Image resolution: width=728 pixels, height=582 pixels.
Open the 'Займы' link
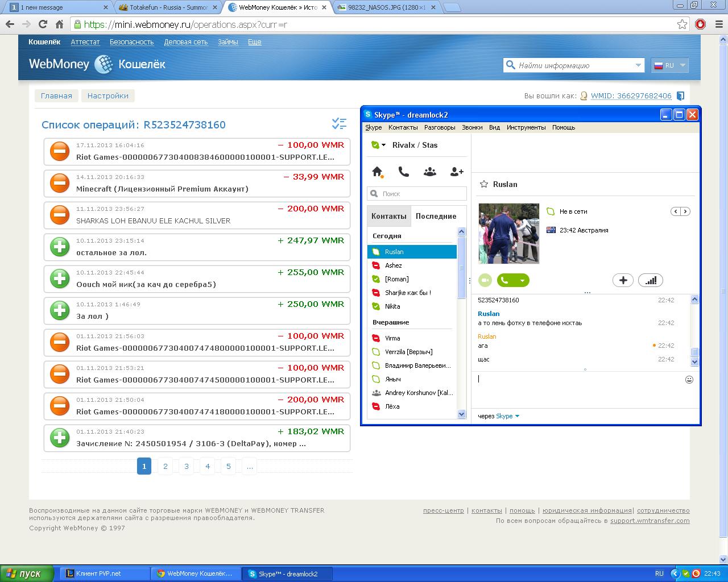coord(228,42)
